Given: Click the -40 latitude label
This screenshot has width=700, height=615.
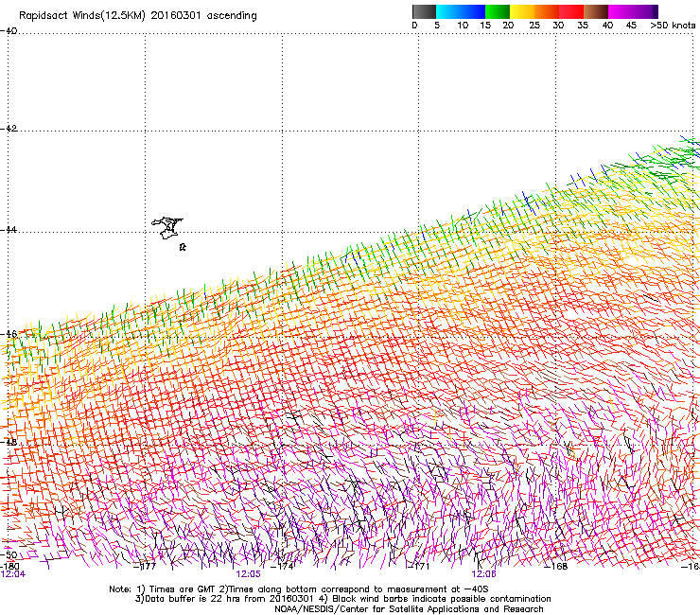Looking at the screenshot, I should (x=9, y=31).
